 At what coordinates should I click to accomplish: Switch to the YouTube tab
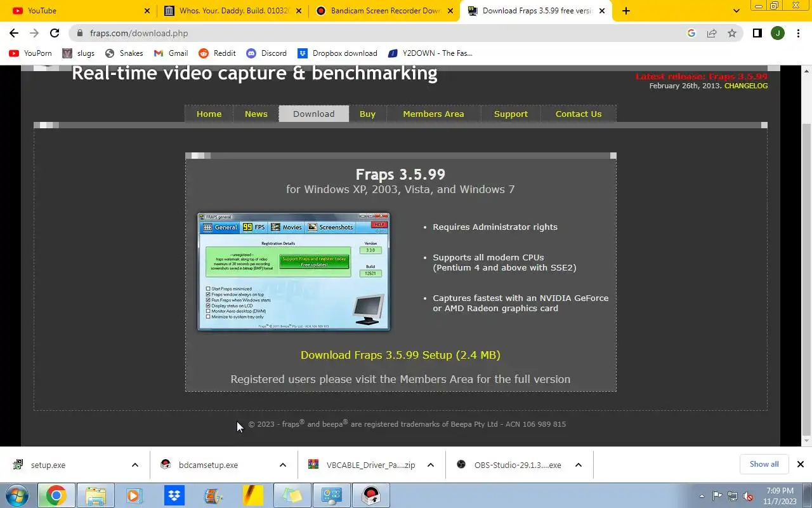(x=77, y=11)
